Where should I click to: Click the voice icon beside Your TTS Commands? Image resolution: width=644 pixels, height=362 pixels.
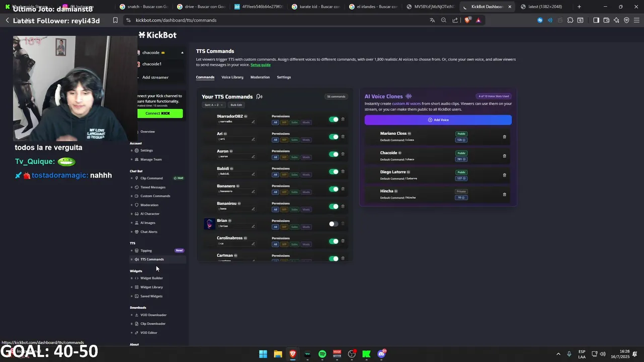(x=259, y=97)
